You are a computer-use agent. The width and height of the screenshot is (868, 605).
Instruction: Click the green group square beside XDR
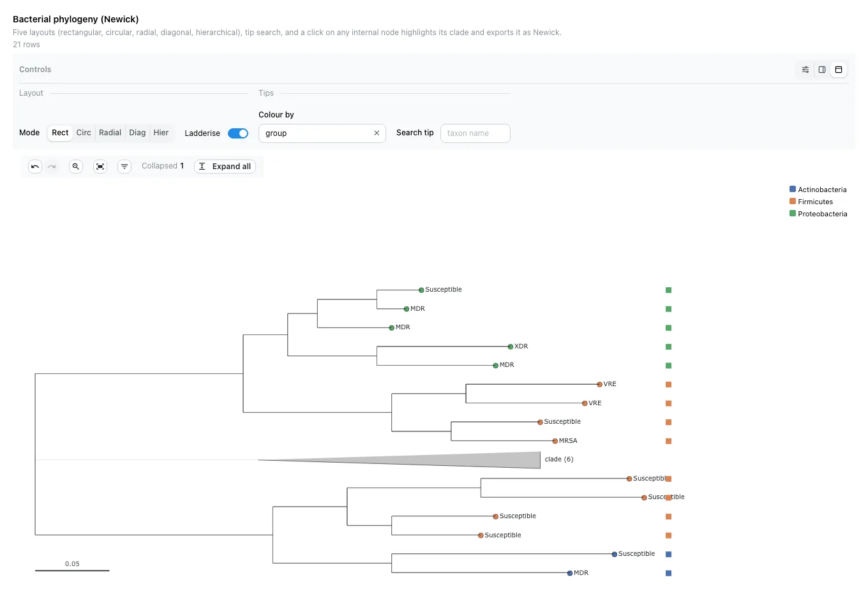tap(669, 347)
